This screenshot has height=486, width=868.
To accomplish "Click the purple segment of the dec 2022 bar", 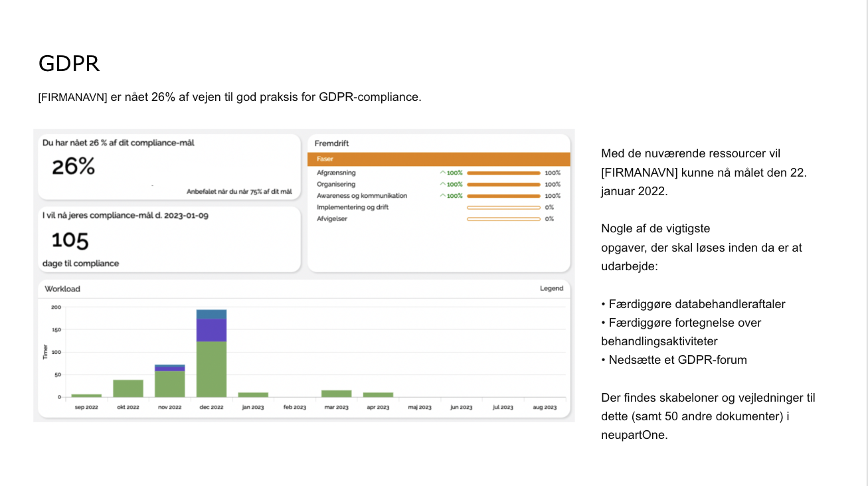I will 211,330.
